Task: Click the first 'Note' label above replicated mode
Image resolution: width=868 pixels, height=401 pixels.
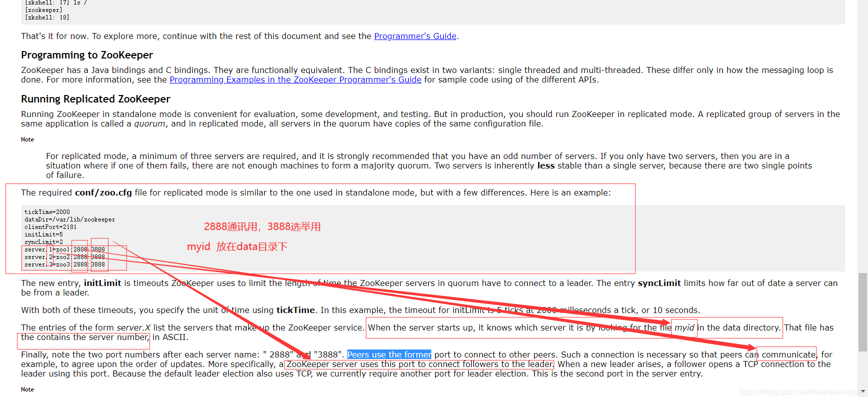Action: [x=27, y=139]
